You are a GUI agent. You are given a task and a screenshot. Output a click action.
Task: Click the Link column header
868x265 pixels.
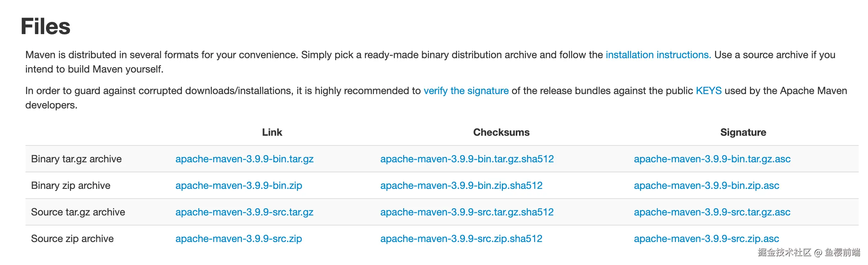pyautogui.click(x=272, y=132)
